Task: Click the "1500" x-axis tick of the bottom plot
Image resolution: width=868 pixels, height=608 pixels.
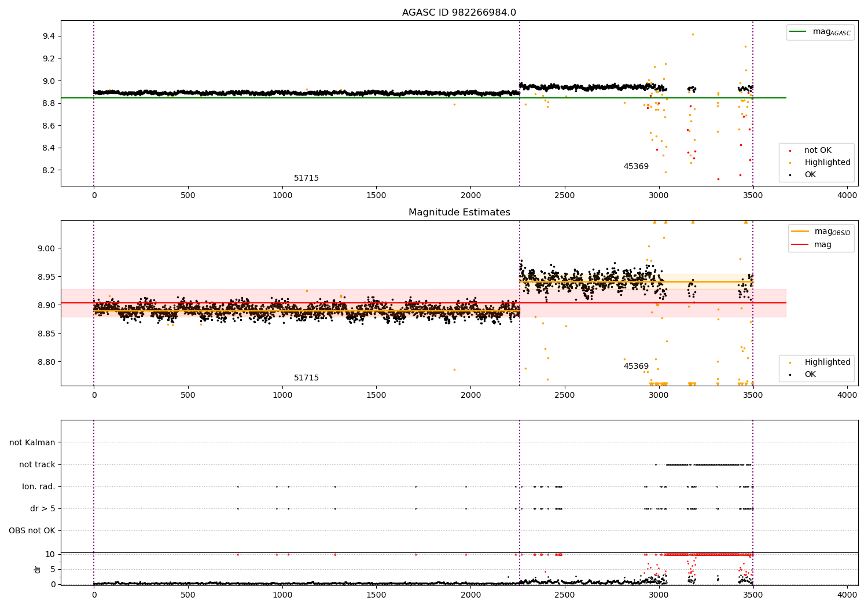Action: 376,594
